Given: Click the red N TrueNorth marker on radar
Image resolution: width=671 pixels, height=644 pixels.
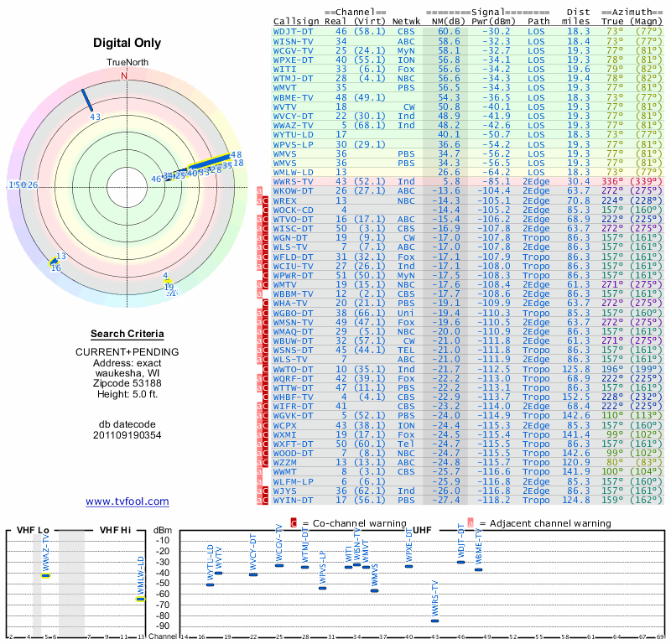Looking at the screenshot, I should 124,75.
